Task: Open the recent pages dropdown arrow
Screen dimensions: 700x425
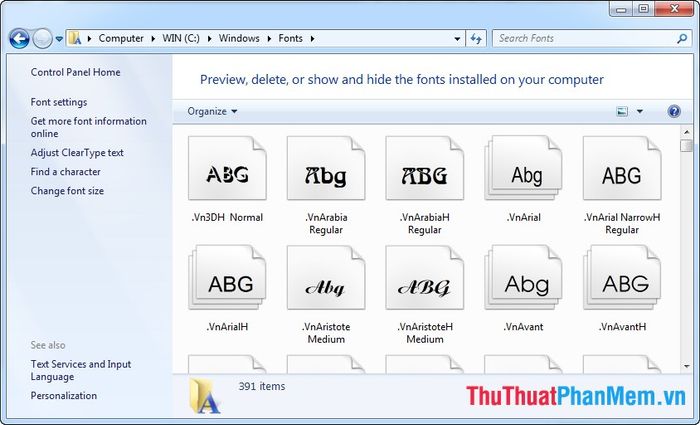Action: pyautogui.click(x=59, y=39)
